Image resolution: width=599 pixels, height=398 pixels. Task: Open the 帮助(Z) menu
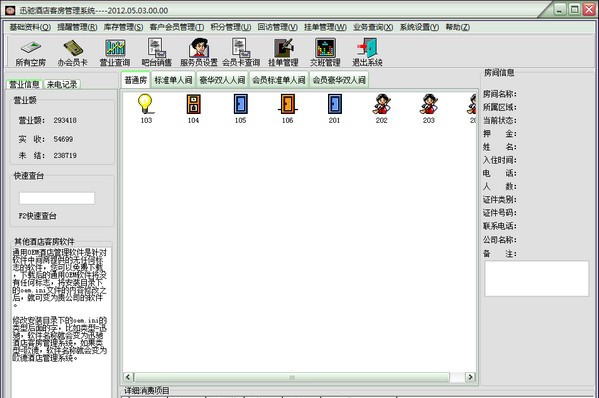coord(458,27)
